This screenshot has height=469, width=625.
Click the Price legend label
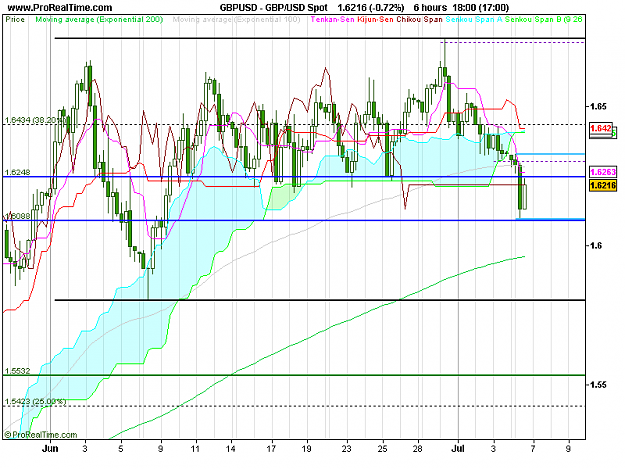pyautogui.click(x=15, y=19)
